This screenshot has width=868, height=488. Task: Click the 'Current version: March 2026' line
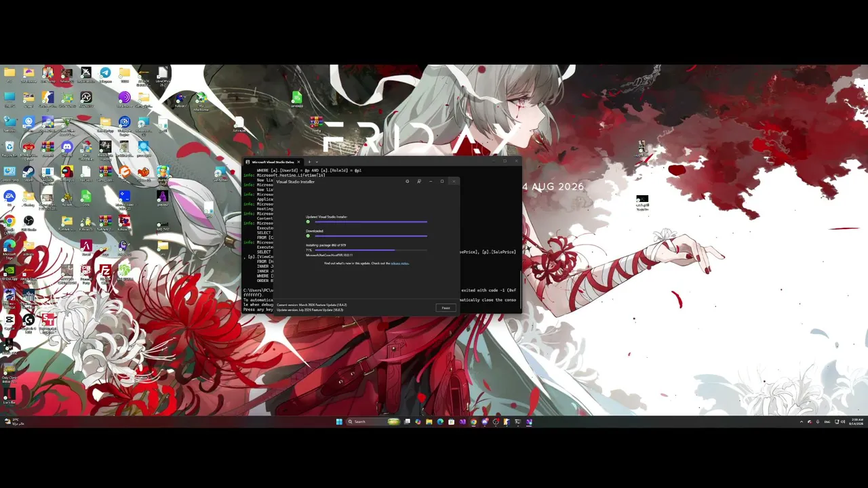[x=311, y=305]
